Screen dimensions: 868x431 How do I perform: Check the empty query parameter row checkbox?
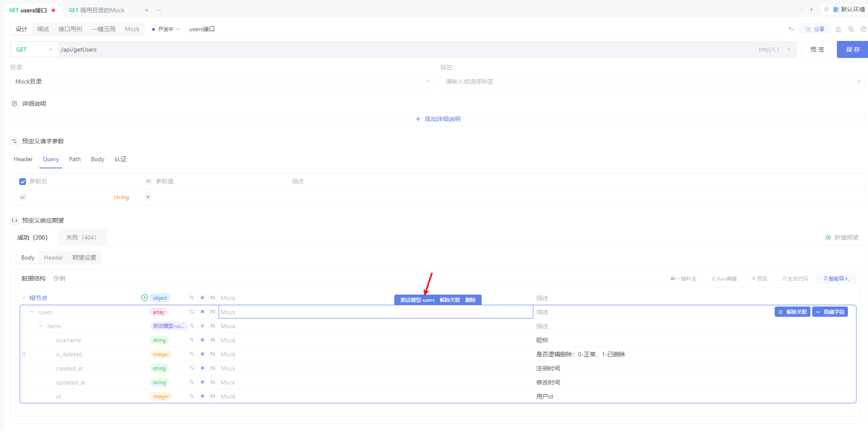click(23, 197)
